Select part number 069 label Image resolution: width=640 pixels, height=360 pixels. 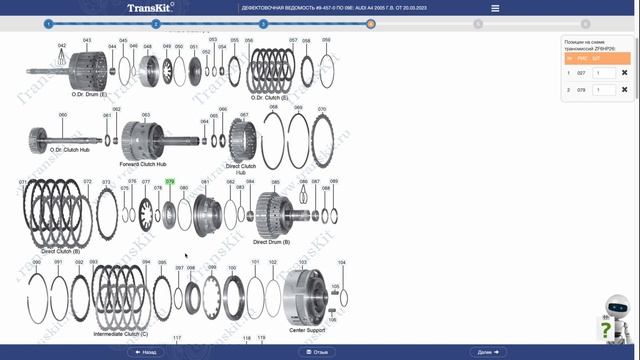tap(298, 107)
